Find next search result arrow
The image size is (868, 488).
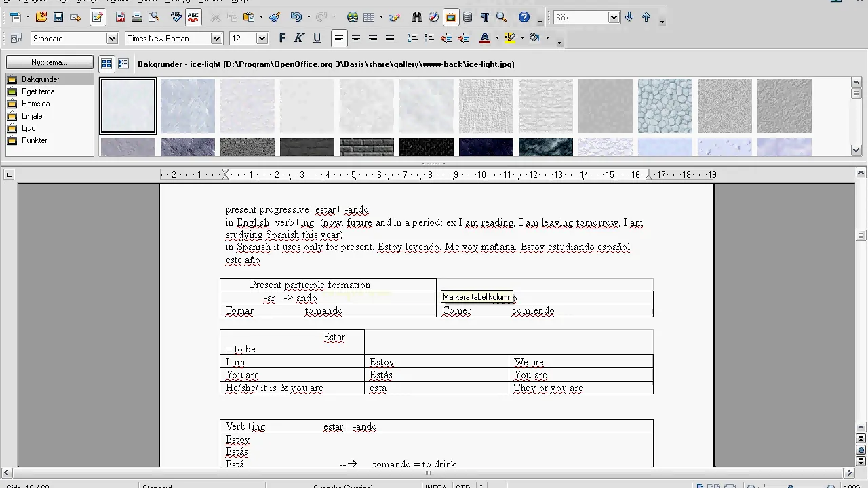coord(629,18)
